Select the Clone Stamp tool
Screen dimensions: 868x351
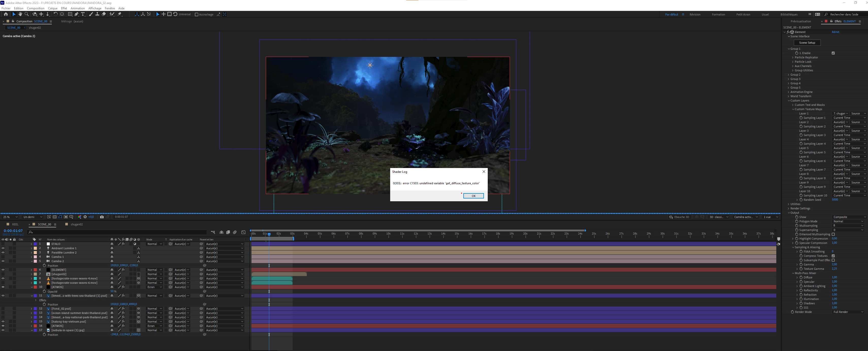97,14
